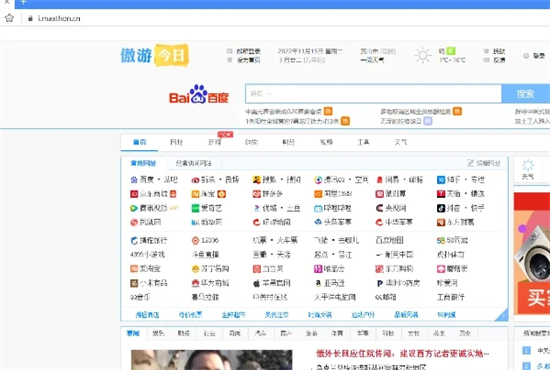
Task: Click the blue 搜索 search button
Action: point(525,94)
